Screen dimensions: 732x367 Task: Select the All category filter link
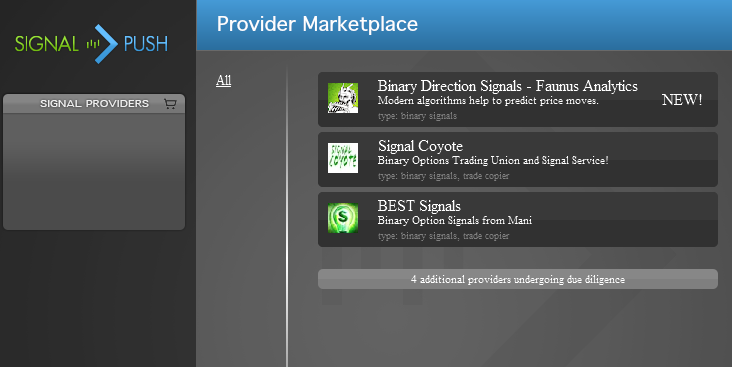point(224,80)
